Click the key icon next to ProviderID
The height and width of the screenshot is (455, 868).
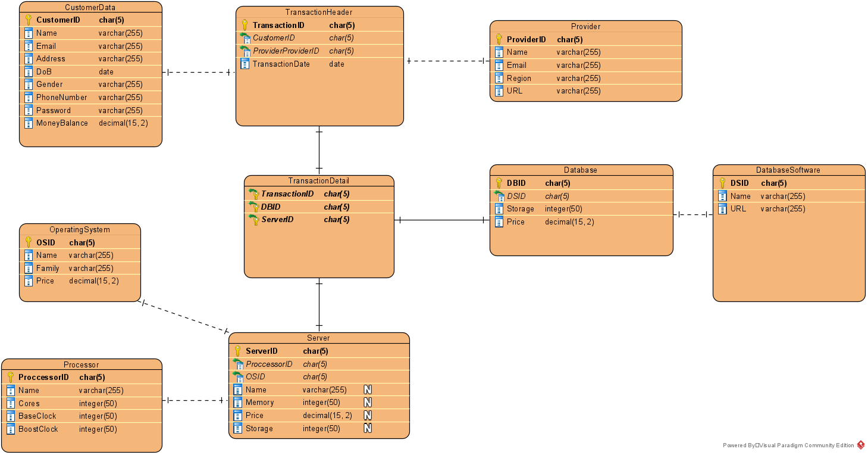499,39
